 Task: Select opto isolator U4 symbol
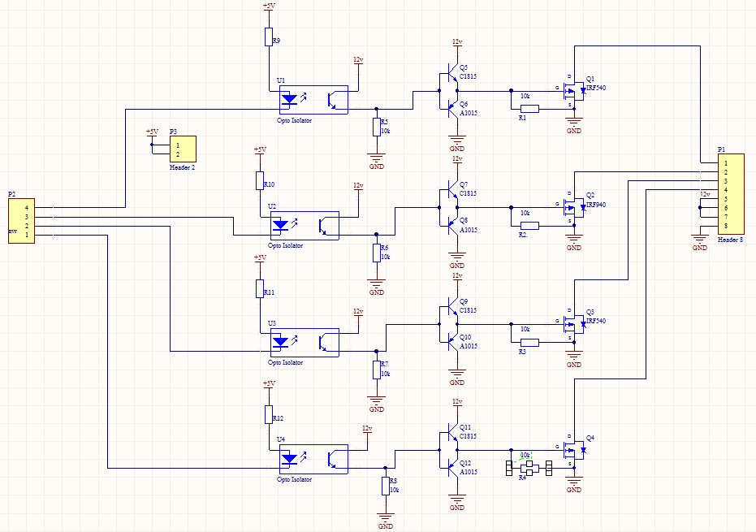pyautogui.click(x=313, y=459)
